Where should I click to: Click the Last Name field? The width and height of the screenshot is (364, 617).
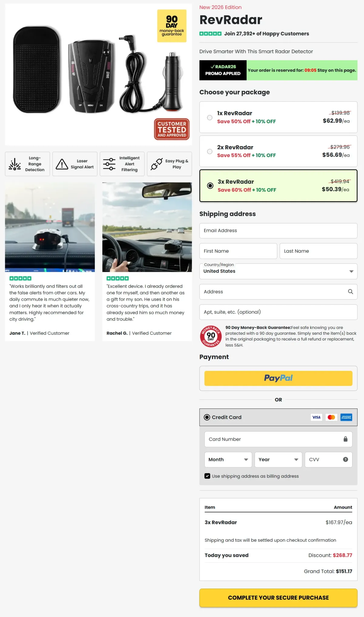pos(318,251)
